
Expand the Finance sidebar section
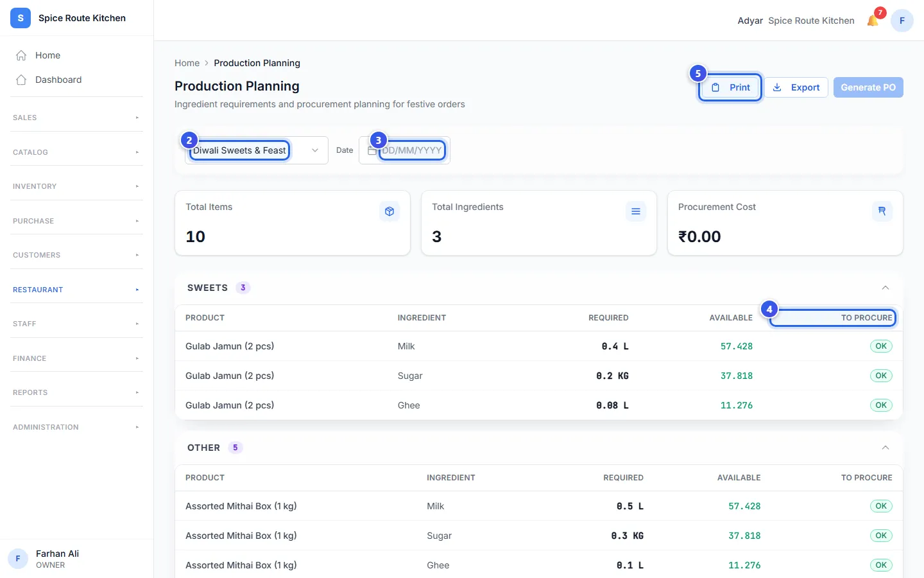pyautogui.click(x=76, y=358)
